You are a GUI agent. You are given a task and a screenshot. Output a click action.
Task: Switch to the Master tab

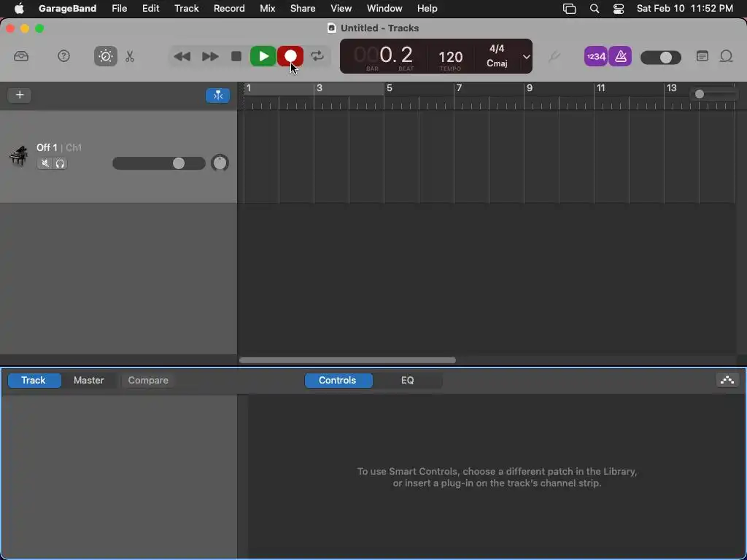[x=88, y=380]
